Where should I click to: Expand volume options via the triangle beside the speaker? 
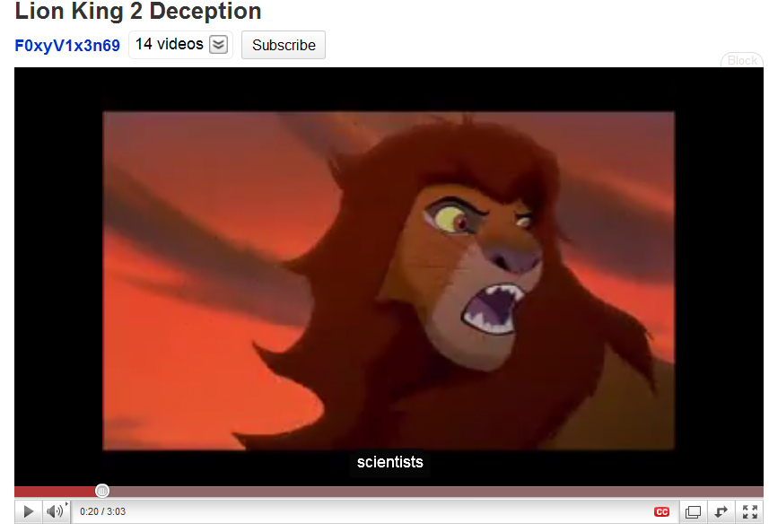(66, 504)
